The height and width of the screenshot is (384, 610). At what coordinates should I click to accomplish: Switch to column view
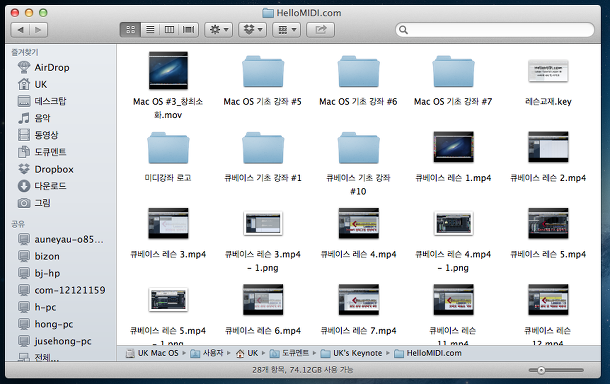pyautogui.click(x=169, y=30)
